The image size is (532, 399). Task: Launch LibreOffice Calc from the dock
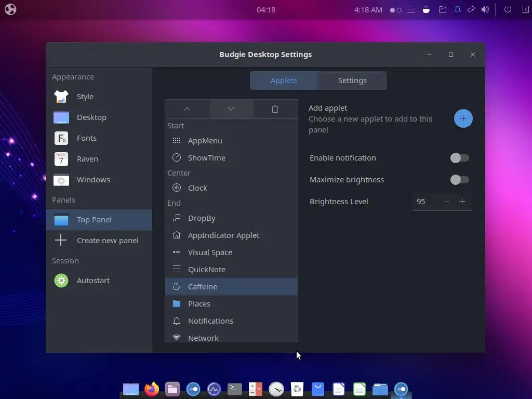tap(360, 389)
